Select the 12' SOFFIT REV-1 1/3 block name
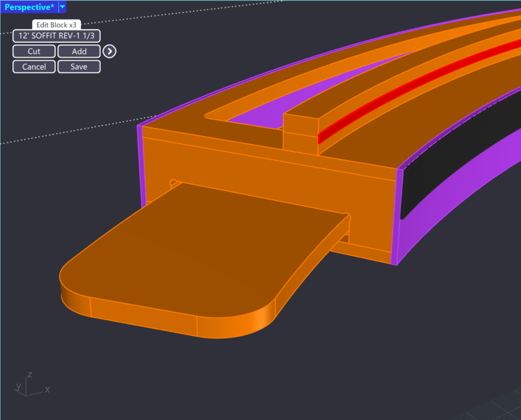This screenshot has width=521, height=420. coord(56,36)
